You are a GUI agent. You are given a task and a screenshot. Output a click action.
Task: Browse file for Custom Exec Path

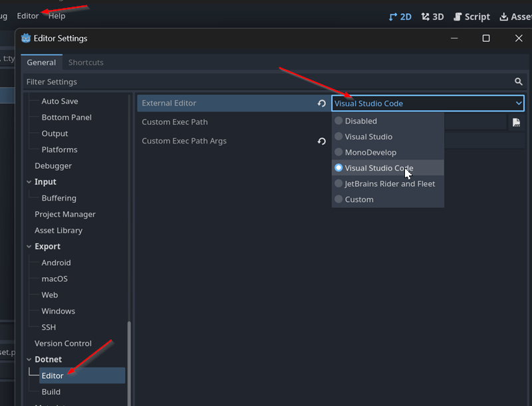(517, 122)
